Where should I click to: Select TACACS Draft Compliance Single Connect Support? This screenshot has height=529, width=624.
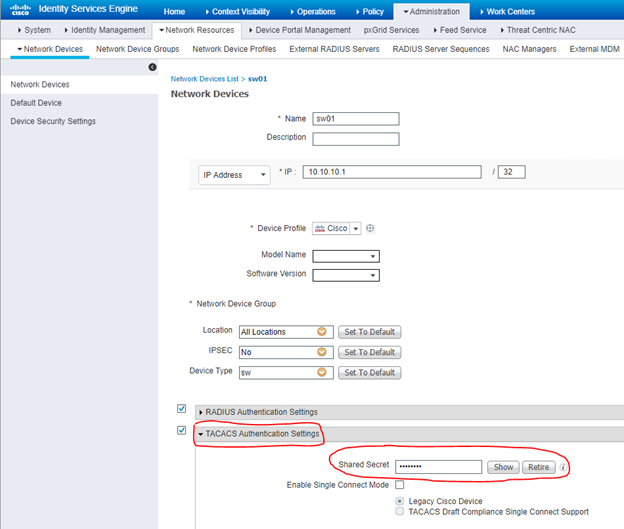[x=400, y=511]
